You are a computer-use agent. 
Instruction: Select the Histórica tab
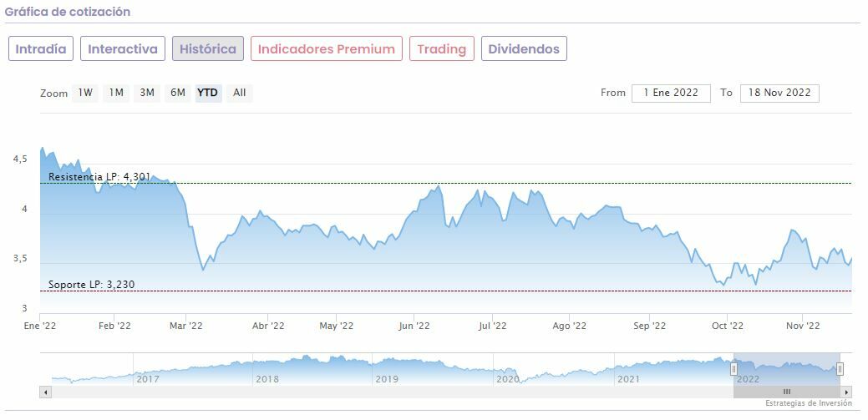point(208,48)
